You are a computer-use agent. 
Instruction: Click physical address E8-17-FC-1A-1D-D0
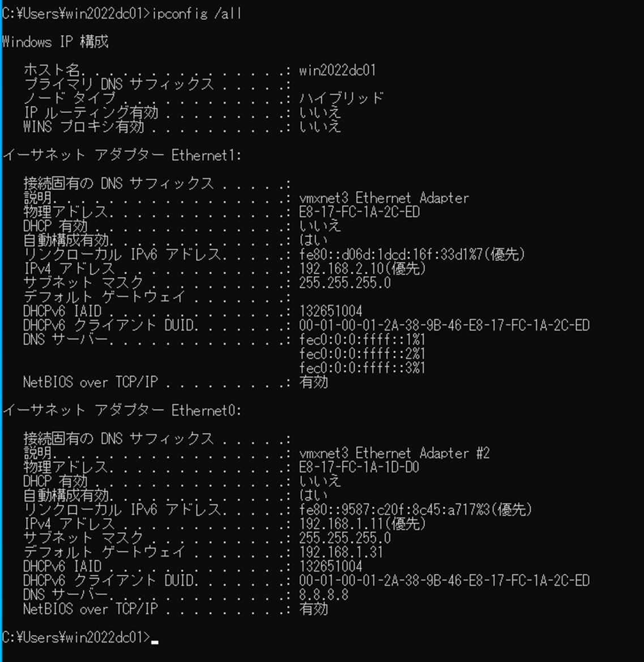click(359, 467)
